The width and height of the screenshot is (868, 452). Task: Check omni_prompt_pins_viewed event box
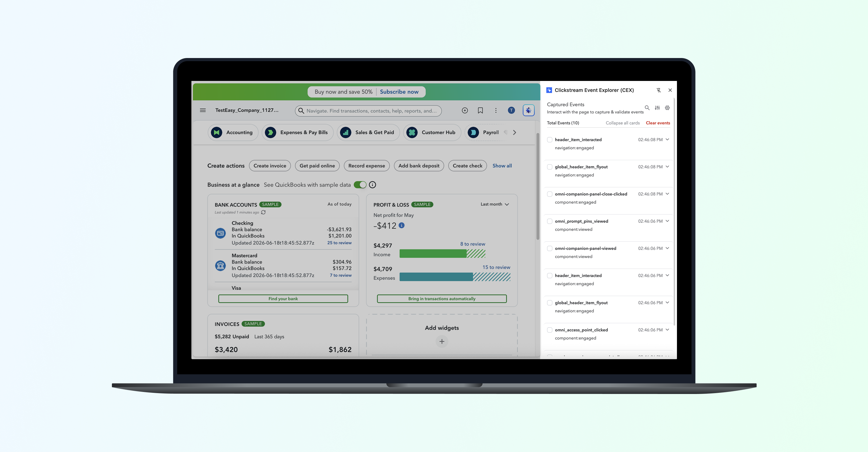[550, 221]
